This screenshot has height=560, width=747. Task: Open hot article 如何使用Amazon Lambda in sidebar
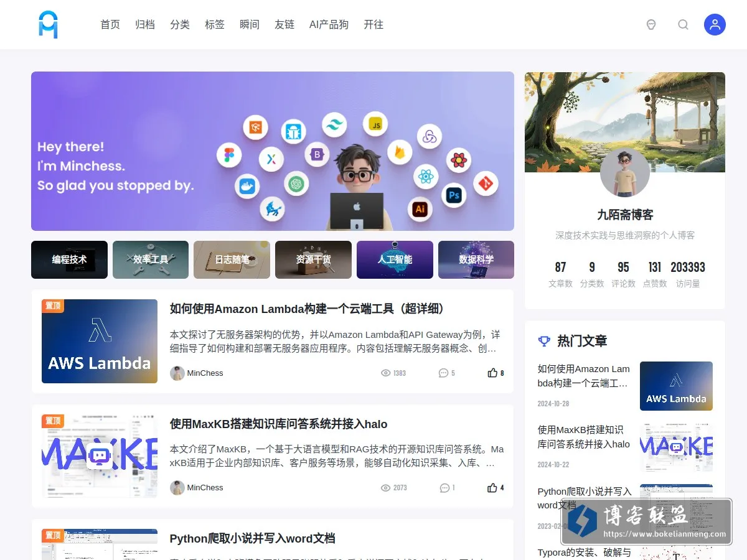pos(584,376)
